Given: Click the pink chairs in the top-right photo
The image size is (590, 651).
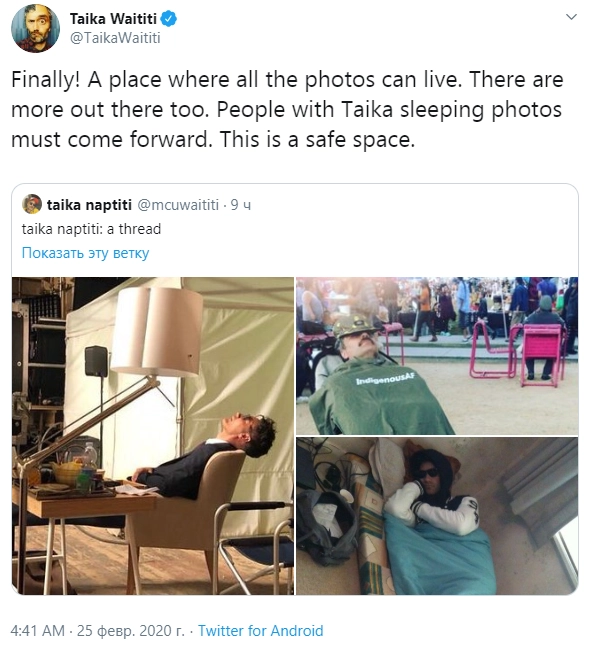Looking at the screenshot, I should (x=519, y=352).
